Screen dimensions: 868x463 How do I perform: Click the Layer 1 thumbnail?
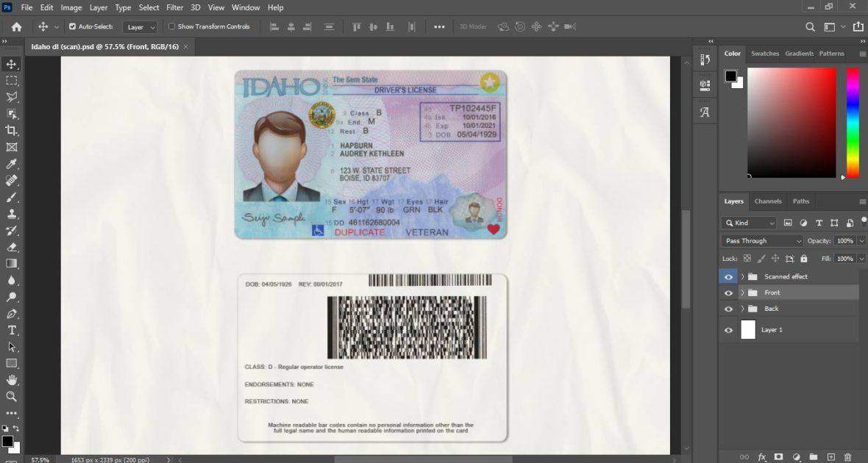(x=748, y=329)
